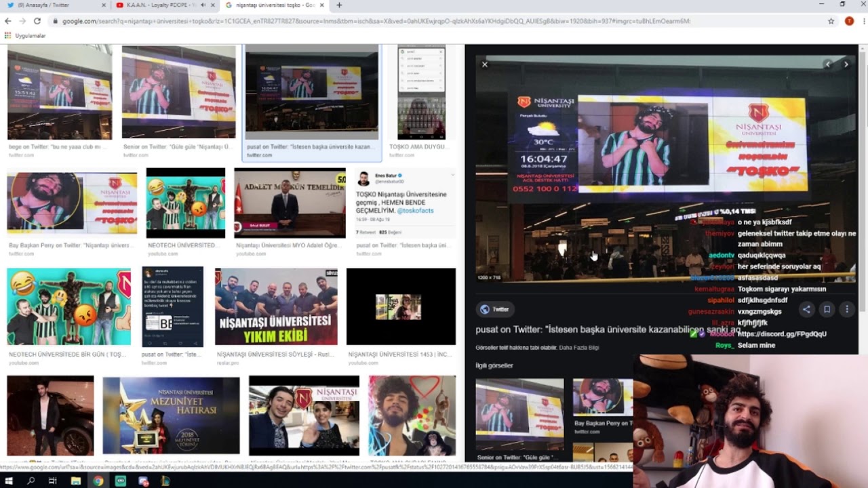
Task: Open curly-hair heart selfie thumbnail
Action: [x=412, y=415]
